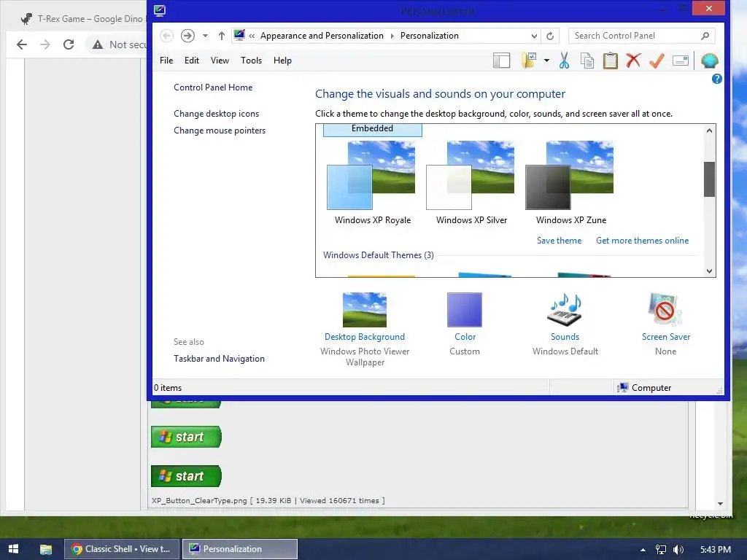
Task: Click the blue Help question mark icon
Action: tap(716, 79)
